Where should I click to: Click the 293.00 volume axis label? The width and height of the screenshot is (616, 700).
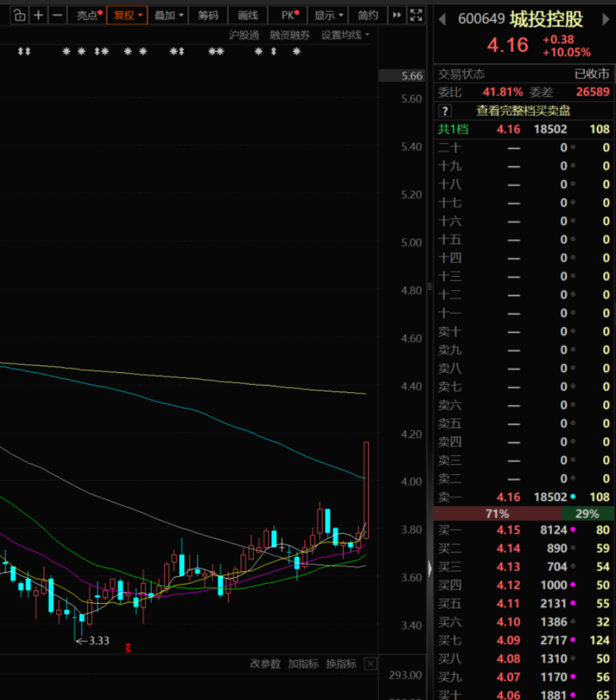tap(405, 675)
